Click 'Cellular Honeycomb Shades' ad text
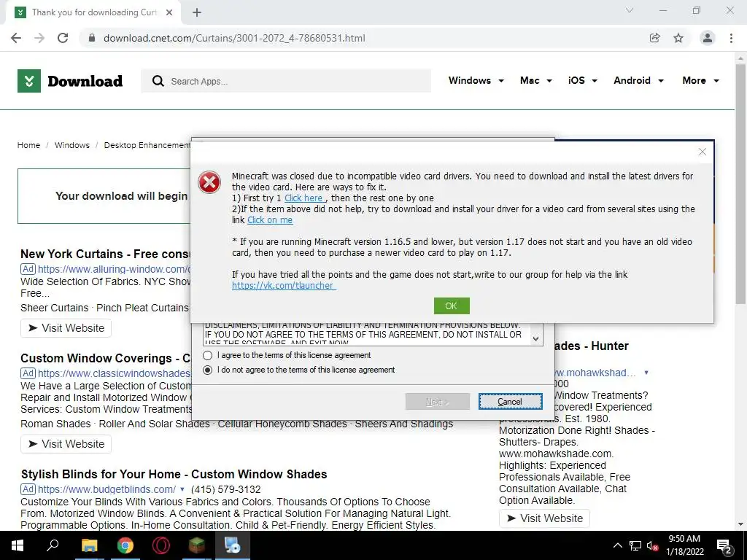747x560 pixels. coord(282,424)
